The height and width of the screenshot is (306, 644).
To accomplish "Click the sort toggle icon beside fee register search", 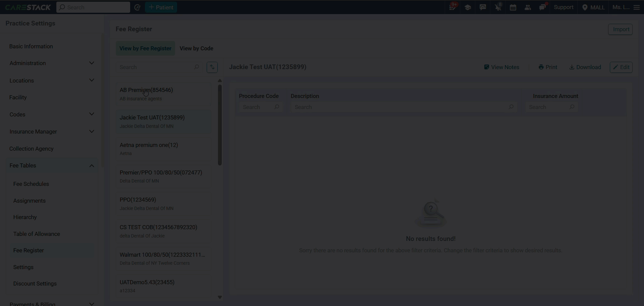I will click(212, 67).
